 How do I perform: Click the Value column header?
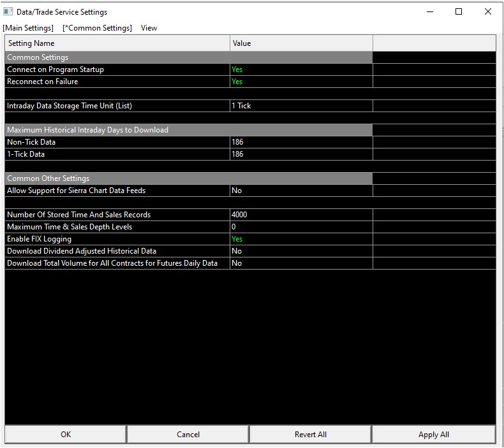click(301, 43)
